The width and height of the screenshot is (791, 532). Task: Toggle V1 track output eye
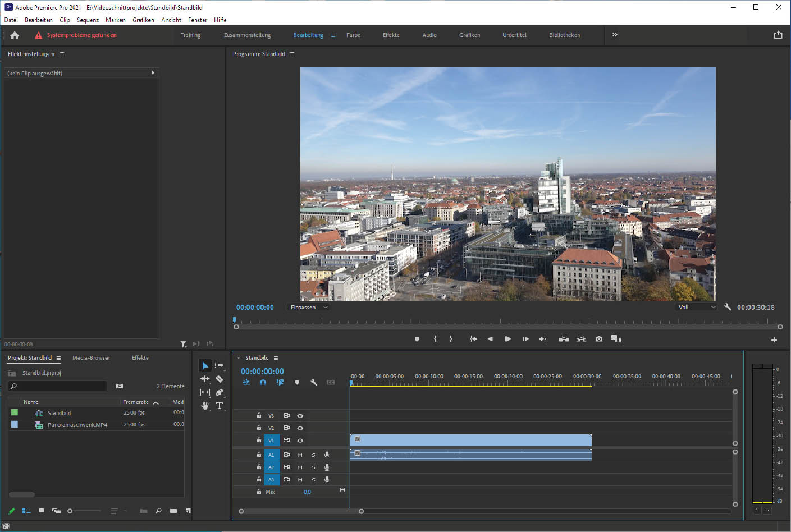(x=300, y=441)
